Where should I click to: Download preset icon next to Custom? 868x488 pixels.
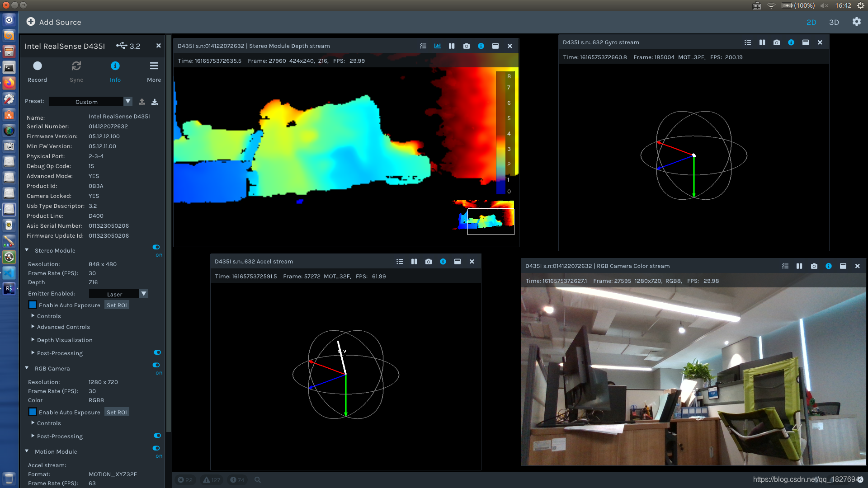(155, 102)
